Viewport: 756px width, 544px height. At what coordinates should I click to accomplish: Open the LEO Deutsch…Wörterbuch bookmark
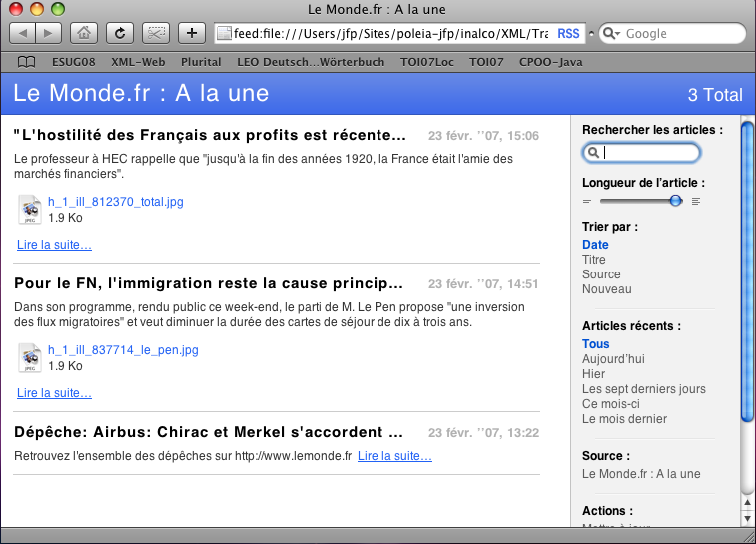pos(311,62)
